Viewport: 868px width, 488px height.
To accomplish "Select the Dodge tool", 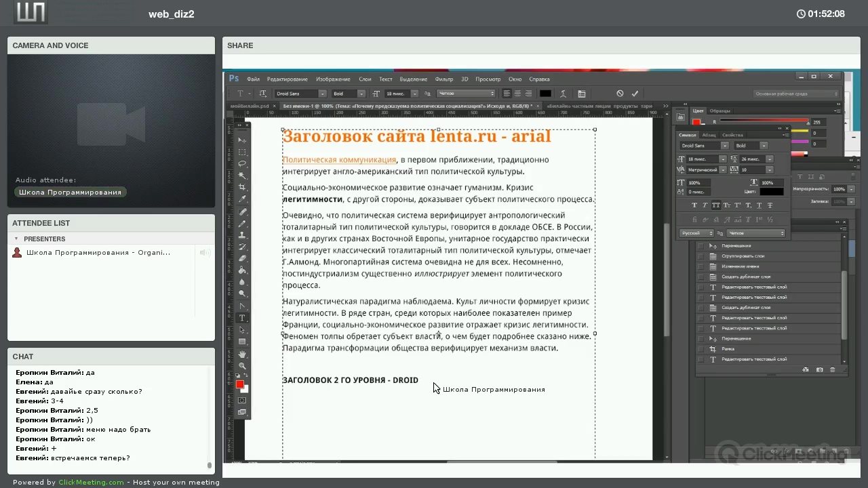I will [242, 293].
